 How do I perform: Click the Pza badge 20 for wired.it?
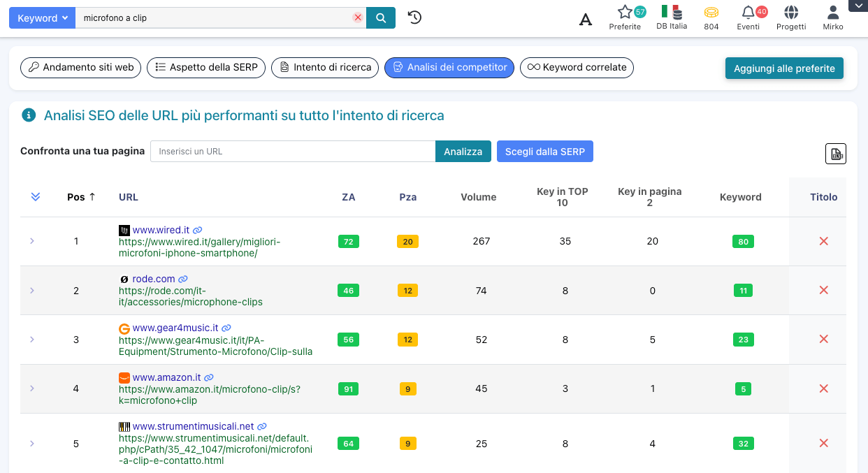click(x=407, y=242)
